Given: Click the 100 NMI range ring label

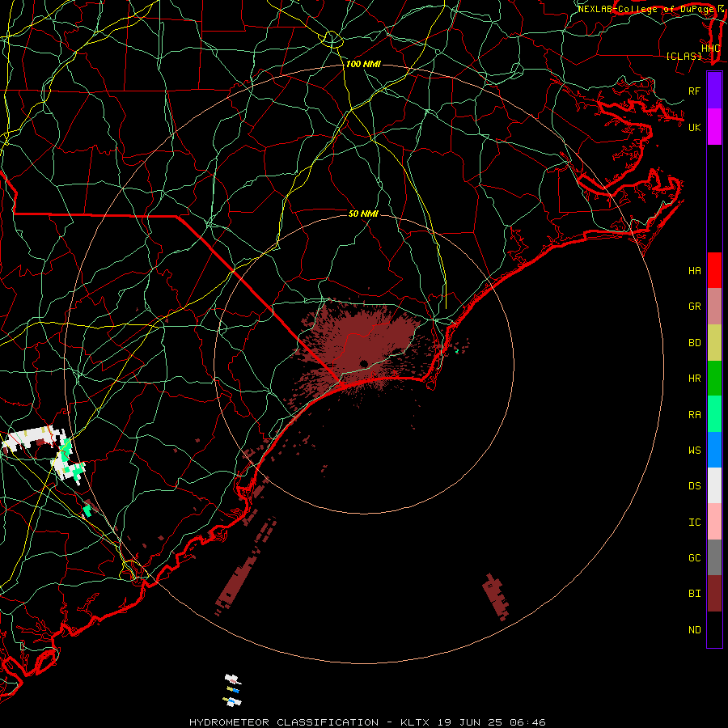Looking at the screenshot, I should 363,64.
